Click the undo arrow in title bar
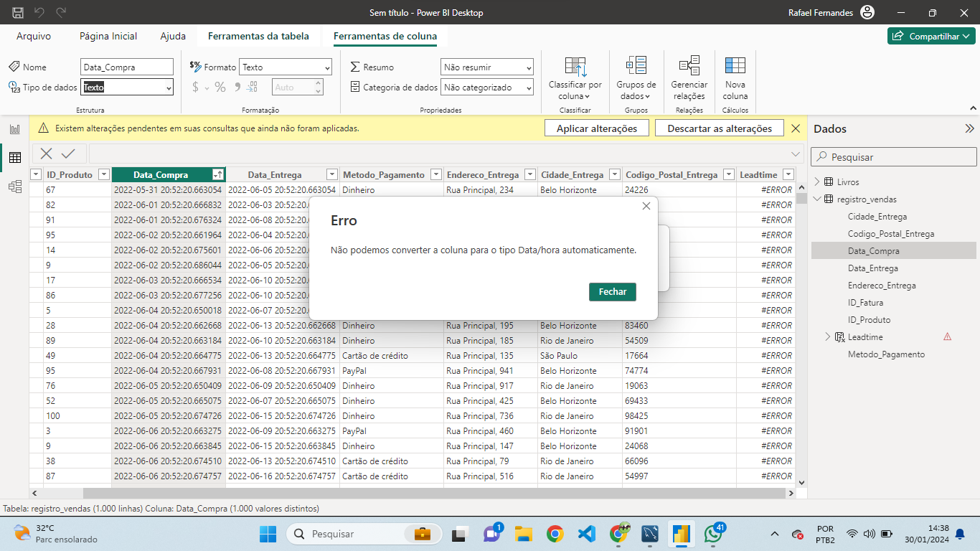The height and width of the screenshot is (551, 980). (39, 13)
